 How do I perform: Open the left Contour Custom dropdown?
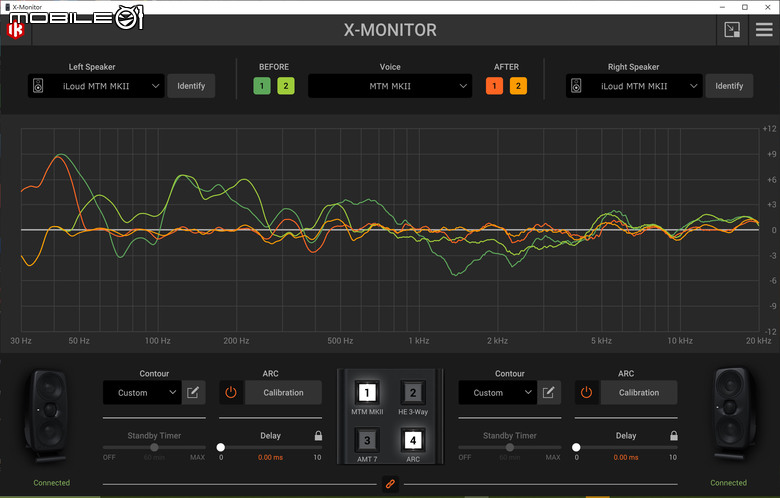142,393
